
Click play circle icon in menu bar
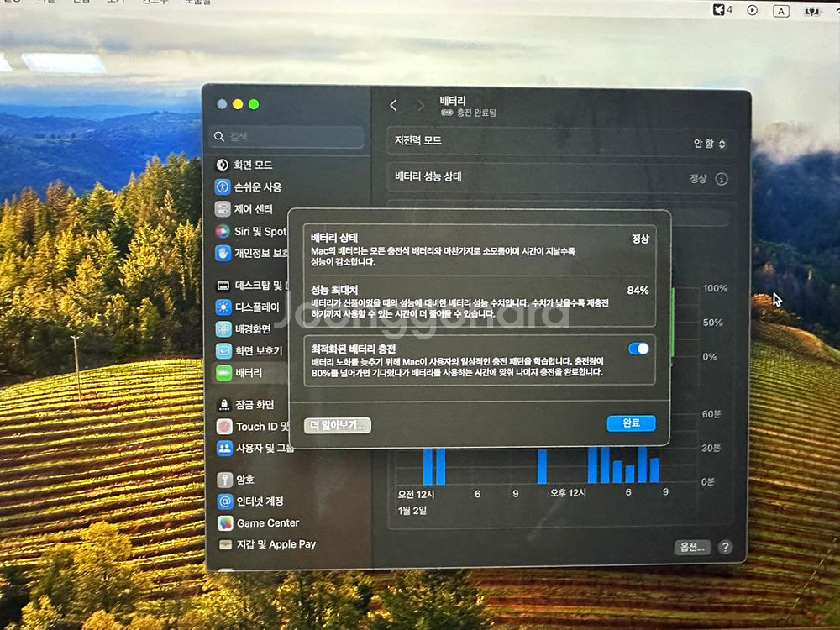pos(752,10)
